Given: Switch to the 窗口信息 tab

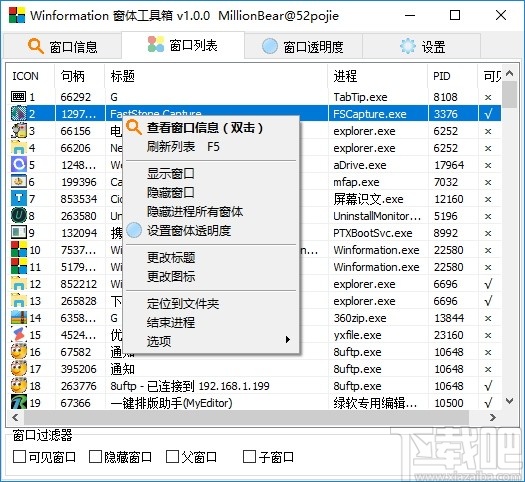Looking at the screenshot, I should click(x=63, y=46).
